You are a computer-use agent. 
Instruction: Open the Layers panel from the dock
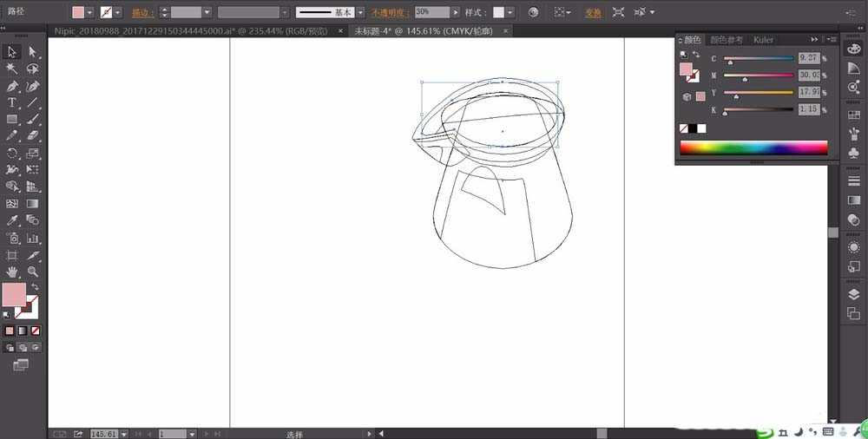click(853, 294)
